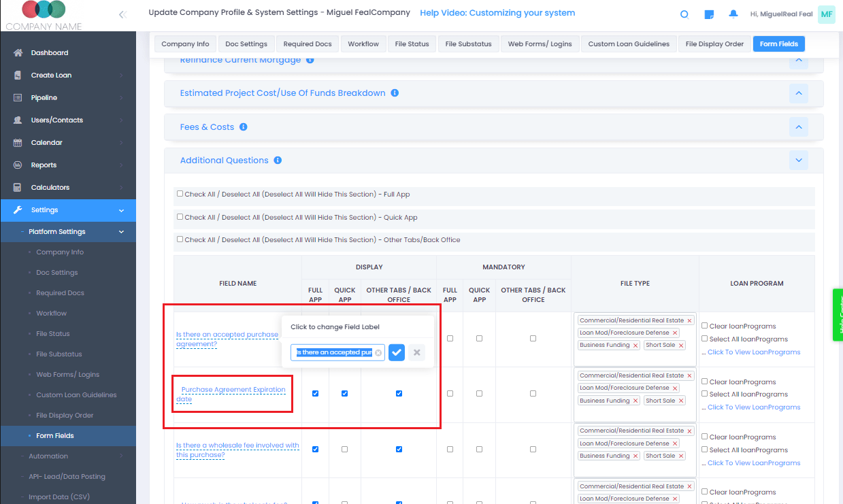Viewport: 843px width, 504px height.
Task: Click info icon next to Estimated Project Cost
Action: coord(395,93)
